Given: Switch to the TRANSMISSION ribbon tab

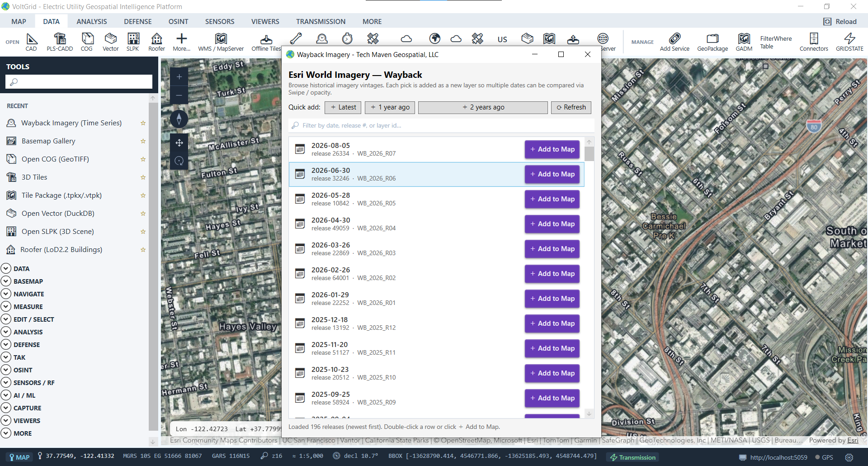Looking at the screenshot, I should click(x=321, y=21).
